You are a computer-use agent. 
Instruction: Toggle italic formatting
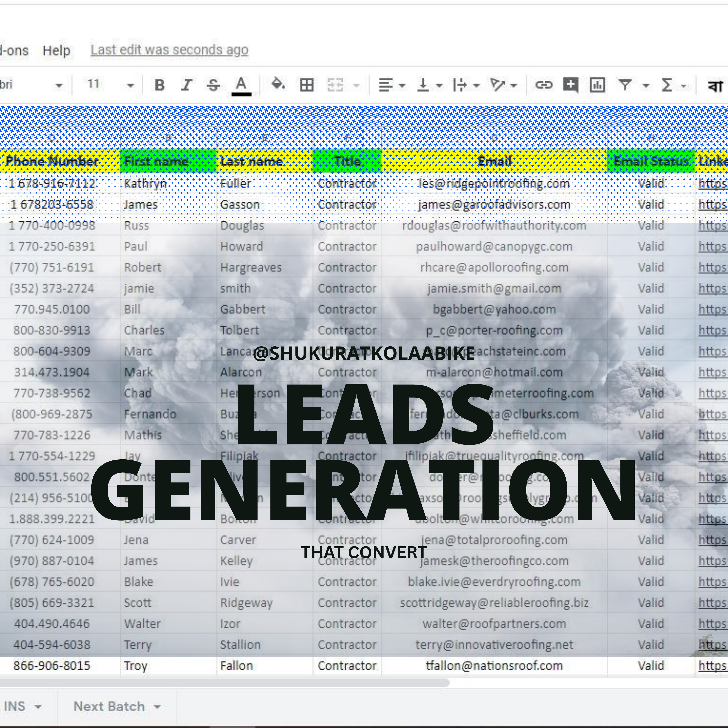[186, 85]
